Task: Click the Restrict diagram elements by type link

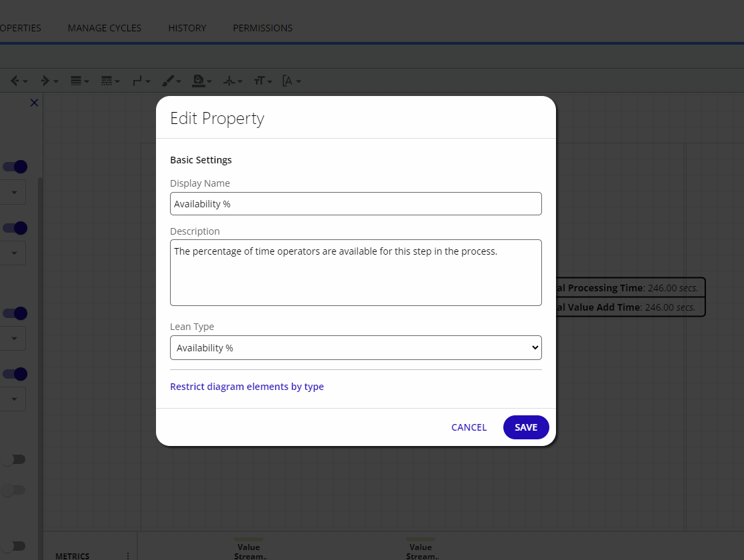Action: [247, 387]
